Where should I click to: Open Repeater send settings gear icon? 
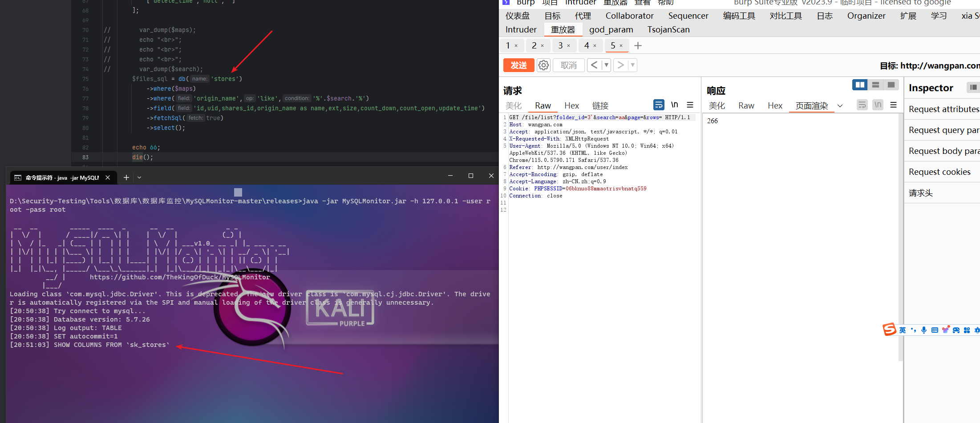543,65
